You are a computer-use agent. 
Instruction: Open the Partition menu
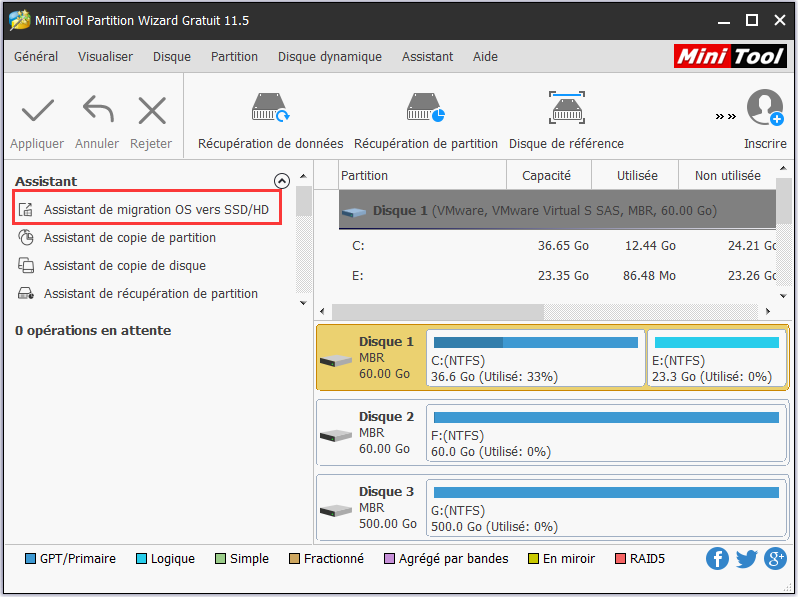pyautogui.click(x=235, y=56)
